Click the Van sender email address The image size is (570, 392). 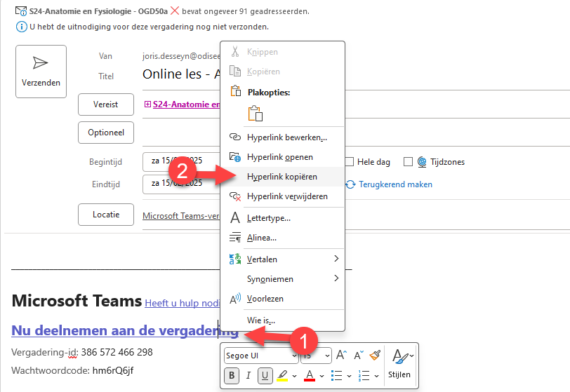tap(181, 56)
